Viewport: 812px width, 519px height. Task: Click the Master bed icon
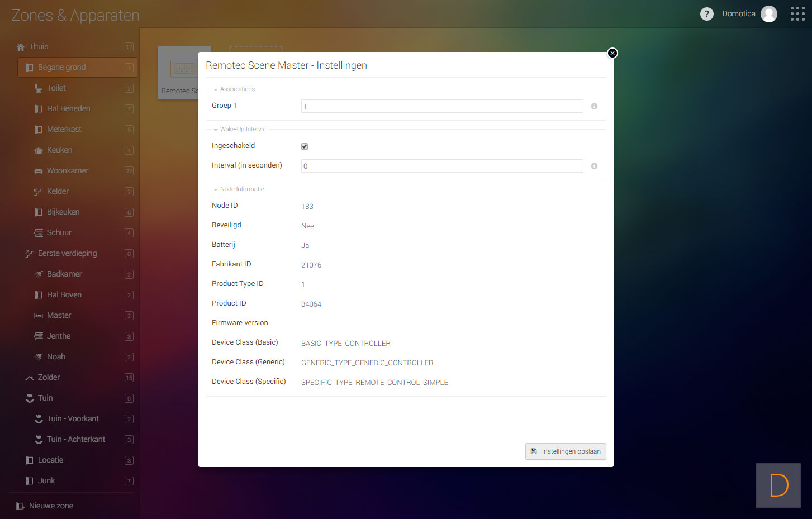click(x=39, y=316)
